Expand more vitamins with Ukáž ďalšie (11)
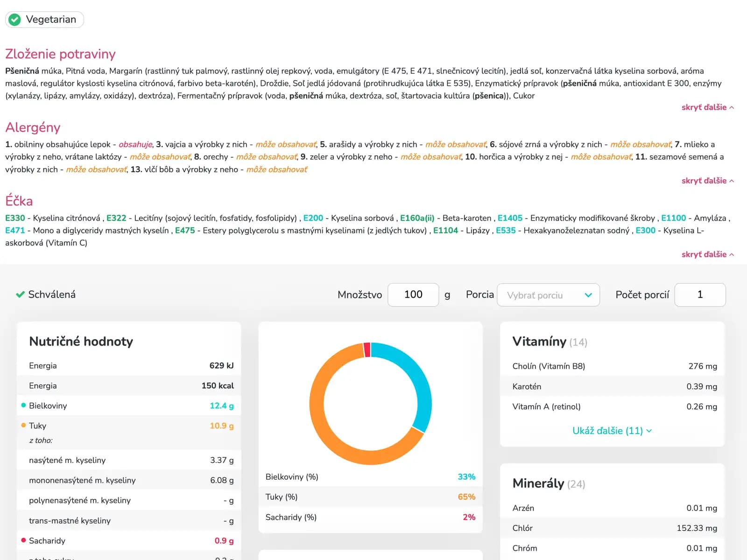 click(x=612, y=431)
